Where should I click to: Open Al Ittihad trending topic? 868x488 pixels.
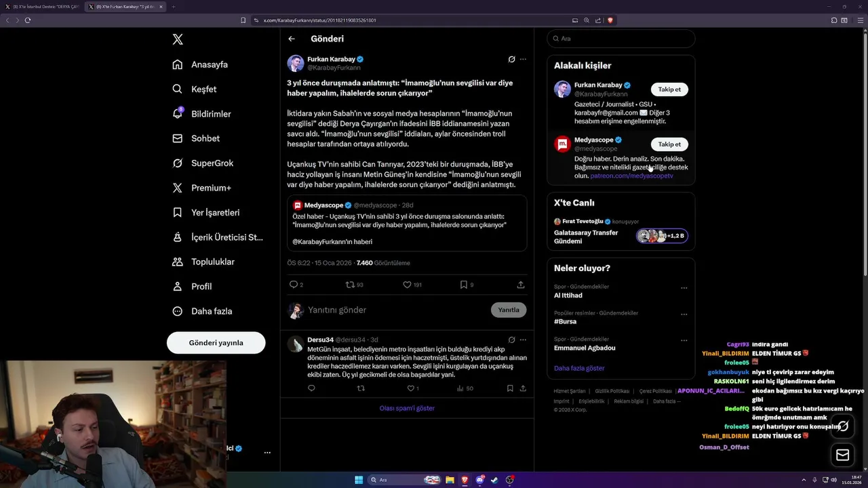pos(568,296)
